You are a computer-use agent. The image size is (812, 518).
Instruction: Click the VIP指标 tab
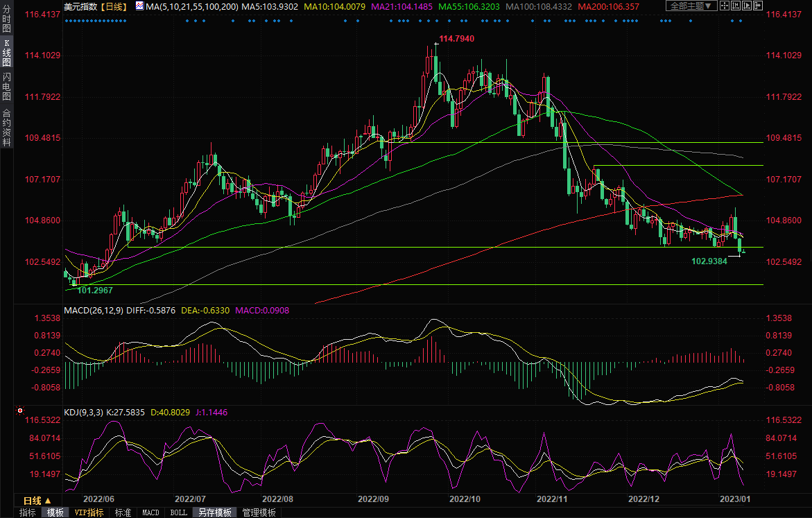pos(89,513)
